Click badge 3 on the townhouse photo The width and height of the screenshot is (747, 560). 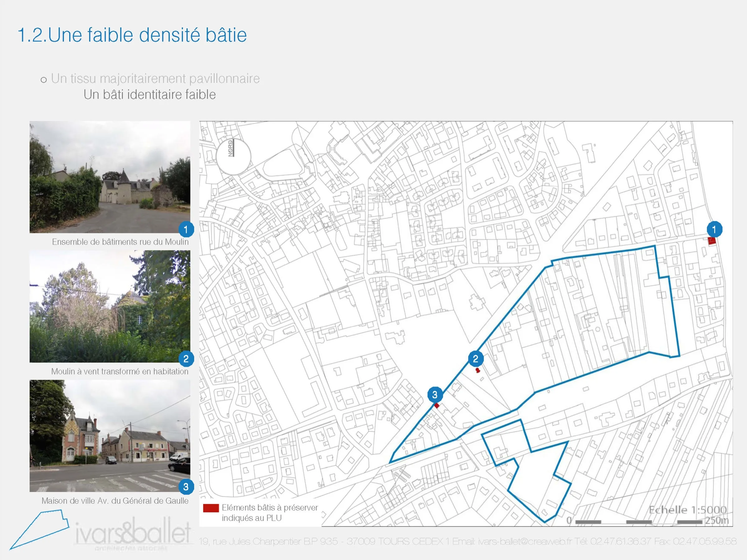(186, 487)
